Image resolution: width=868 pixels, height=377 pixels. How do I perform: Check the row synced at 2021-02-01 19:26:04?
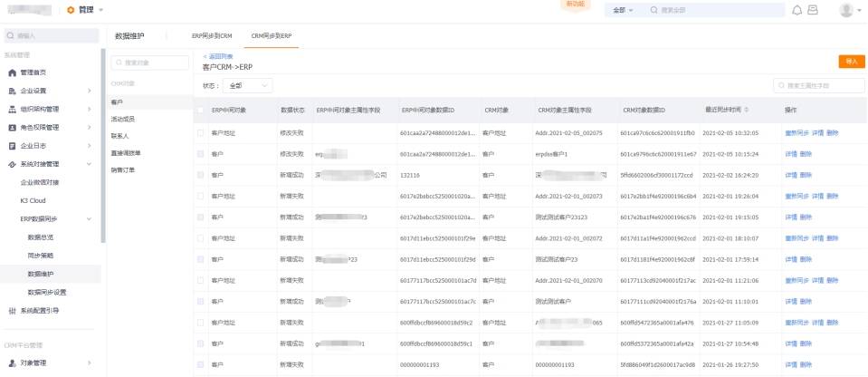coord(200,197)
